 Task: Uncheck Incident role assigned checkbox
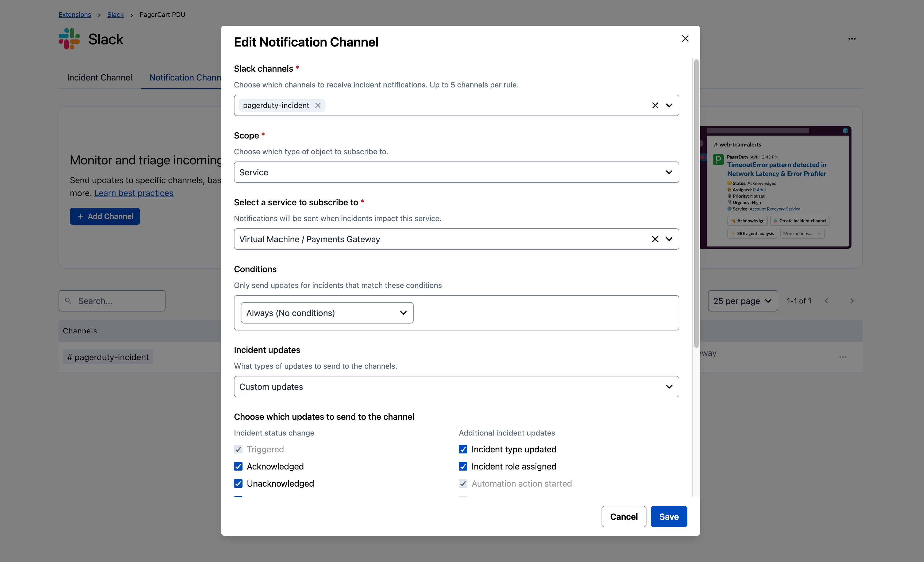coord(463,466)
